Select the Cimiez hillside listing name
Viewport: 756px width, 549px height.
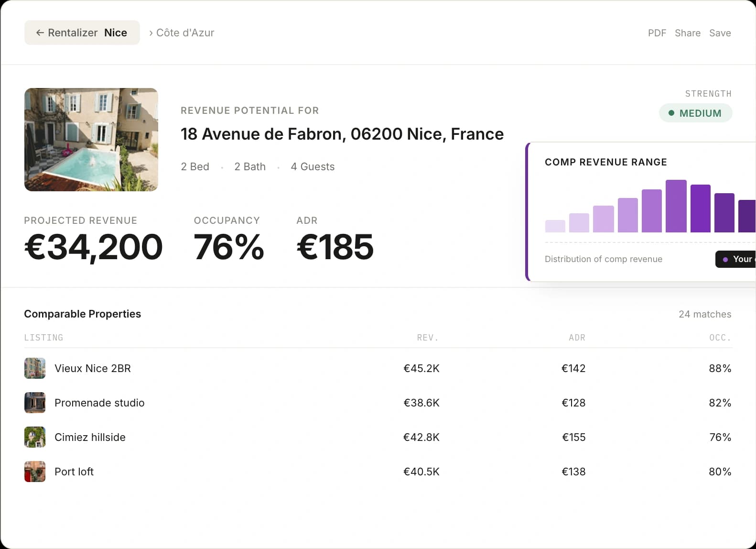click(x=90, y=437)
